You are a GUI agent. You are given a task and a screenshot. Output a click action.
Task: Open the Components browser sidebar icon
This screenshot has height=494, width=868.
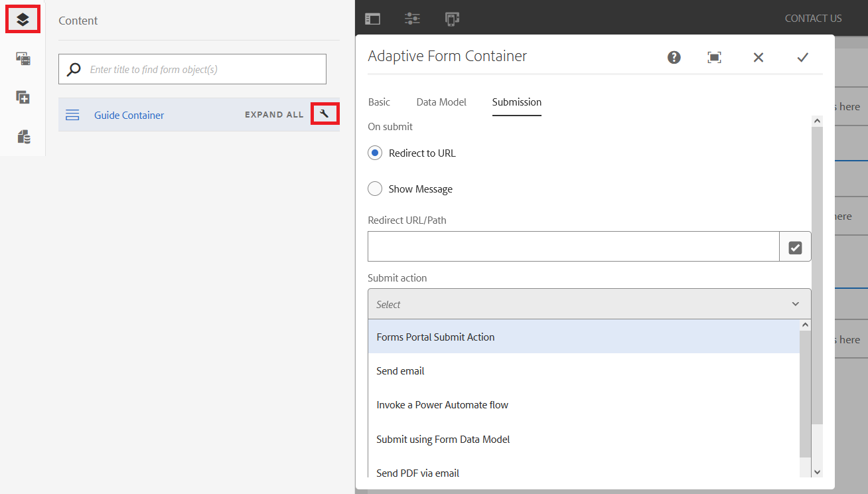tap(23, 98)
